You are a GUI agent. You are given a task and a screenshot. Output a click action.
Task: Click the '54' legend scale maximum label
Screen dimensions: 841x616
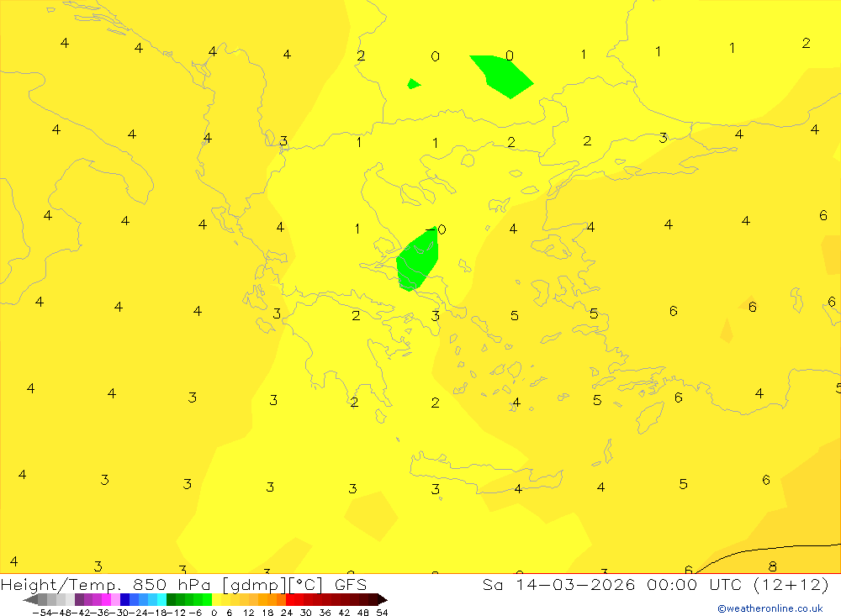382,613
